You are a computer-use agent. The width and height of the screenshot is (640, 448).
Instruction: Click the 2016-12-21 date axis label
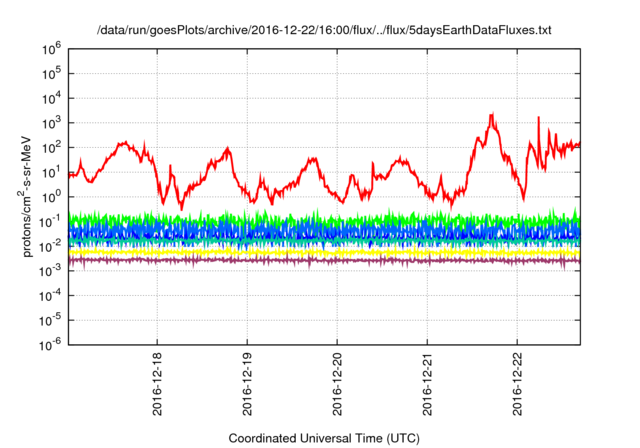click(x=427, y=384)
